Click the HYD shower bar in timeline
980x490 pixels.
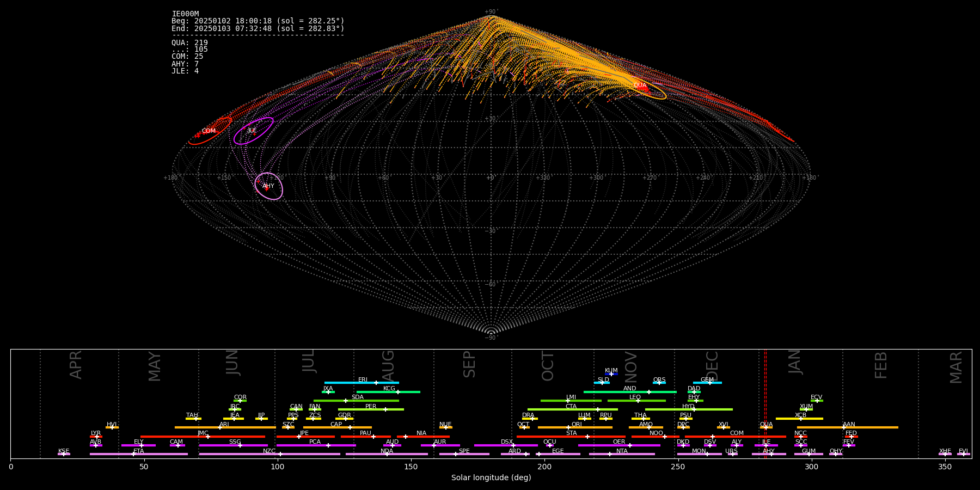click(689, 409)
